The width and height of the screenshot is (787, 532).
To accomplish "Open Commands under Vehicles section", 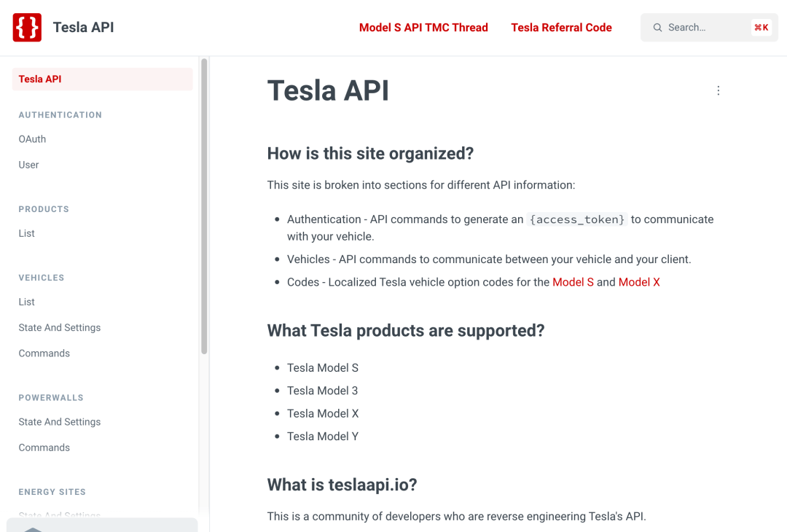I will coord(44,353).
